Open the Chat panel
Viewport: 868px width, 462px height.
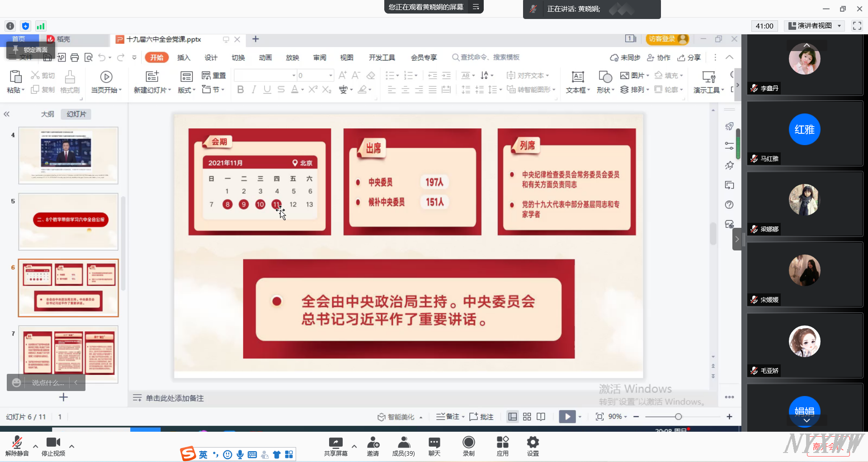pyautogui.click(x=434, y=443)
